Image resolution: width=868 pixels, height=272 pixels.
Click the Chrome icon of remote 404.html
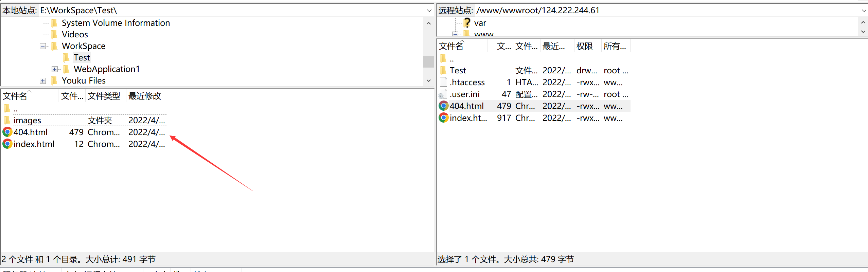coord(443,106)
